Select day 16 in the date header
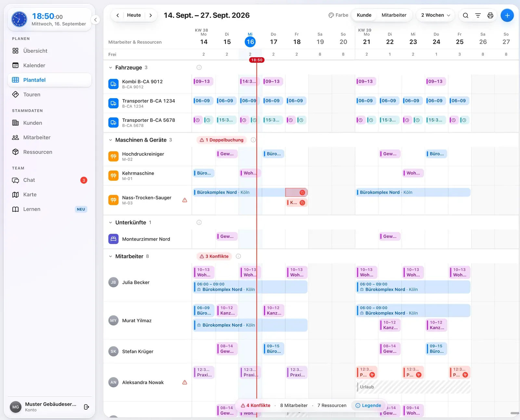Viewport: 520px width, 420px height. (250, 42)
